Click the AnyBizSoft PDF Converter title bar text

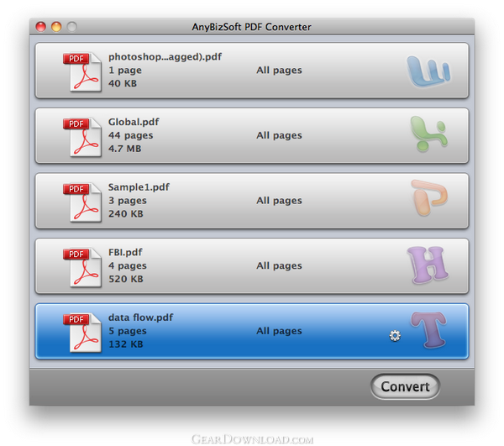(251, 27)
